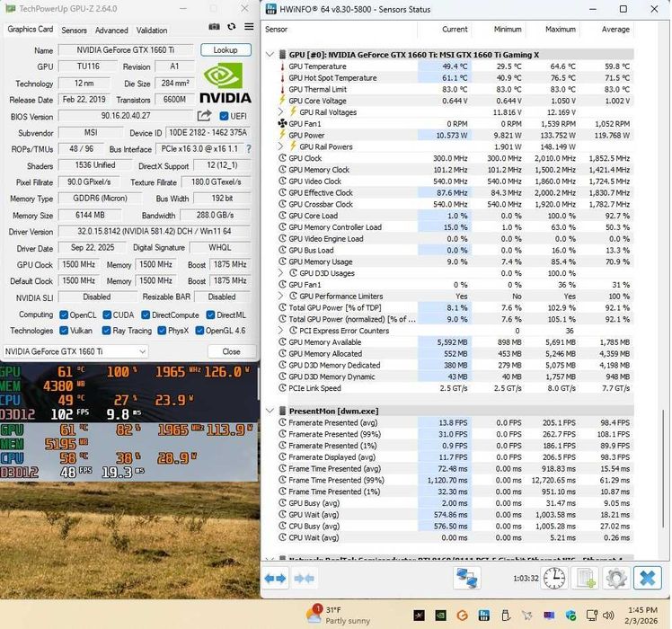Viewport: 672px width, 629px height.
Task: Open the GPU selection dropdown in GPU-Z
Action: (x=75, y=351)
